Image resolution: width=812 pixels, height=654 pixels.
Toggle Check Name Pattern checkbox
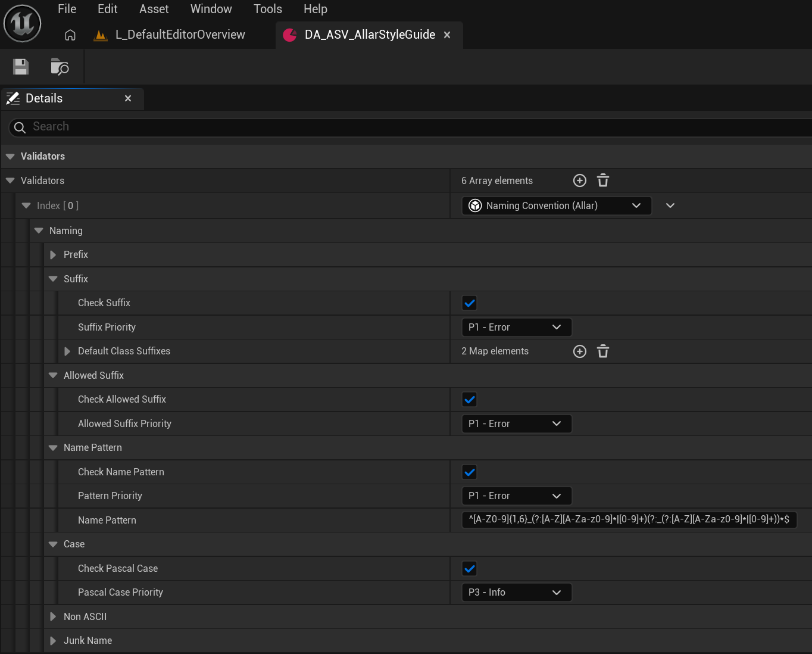(470, 472)
